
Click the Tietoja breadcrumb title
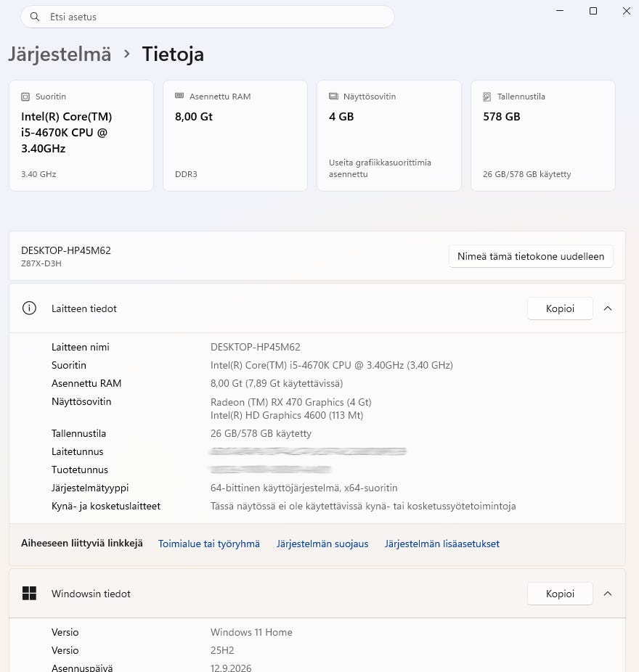[173, 55]
